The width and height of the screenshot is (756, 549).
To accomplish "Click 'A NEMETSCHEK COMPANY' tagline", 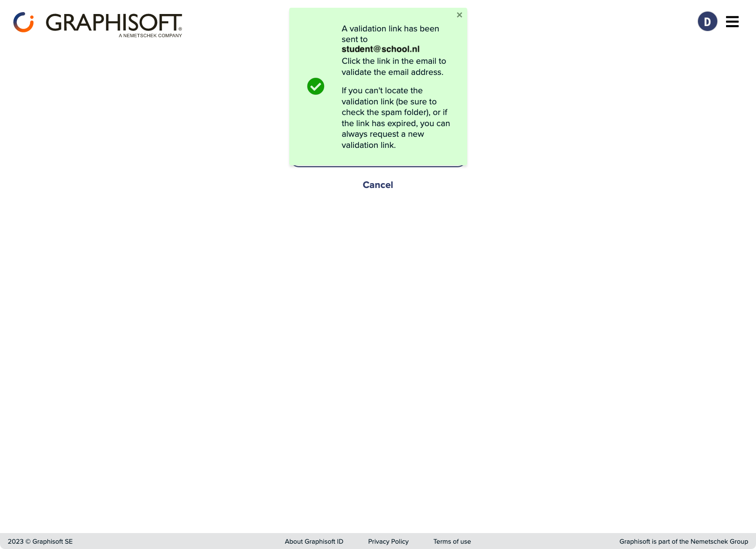I will coord(150,35).
